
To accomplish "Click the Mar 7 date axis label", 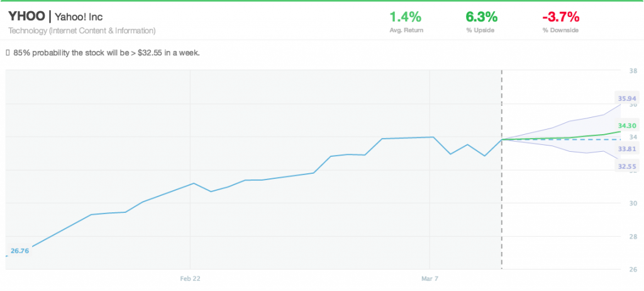I will coord(430,278).
